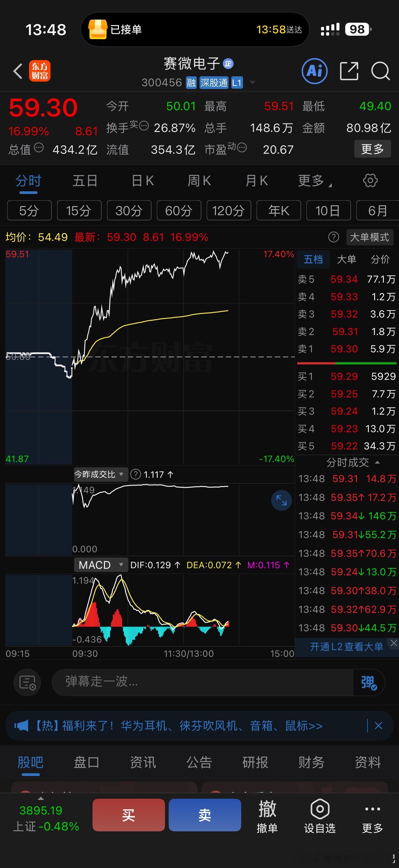Viewport: 399px width, 868px height.
Task: Dismiss the 福利来了 announcement banner
Action: (x=378, y=726)
